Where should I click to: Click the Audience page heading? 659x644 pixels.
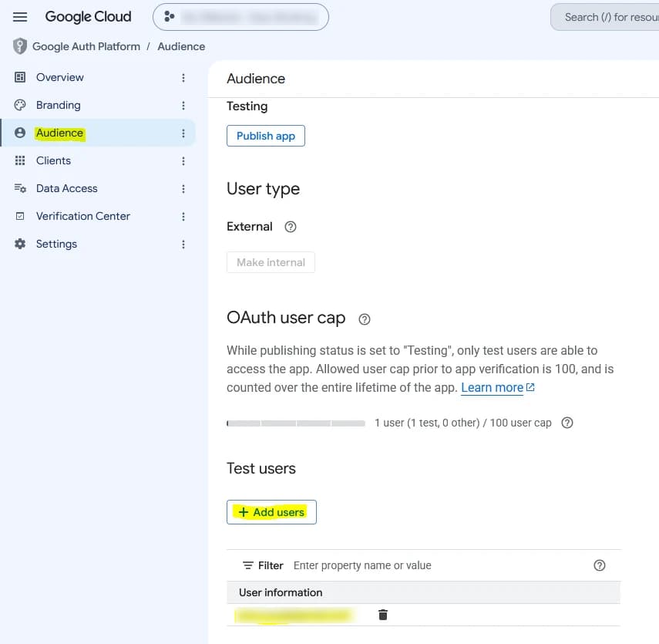256,79
